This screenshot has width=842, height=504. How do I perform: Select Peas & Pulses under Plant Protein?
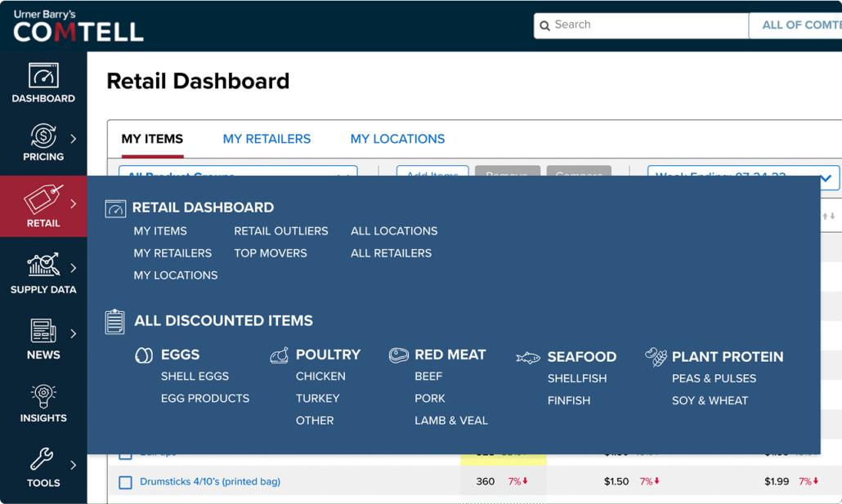(714, 379)
